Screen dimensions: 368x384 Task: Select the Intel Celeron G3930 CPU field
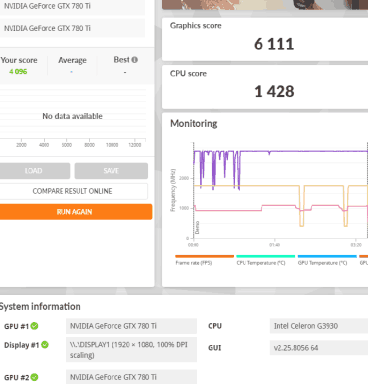click(x=319, y=326)
